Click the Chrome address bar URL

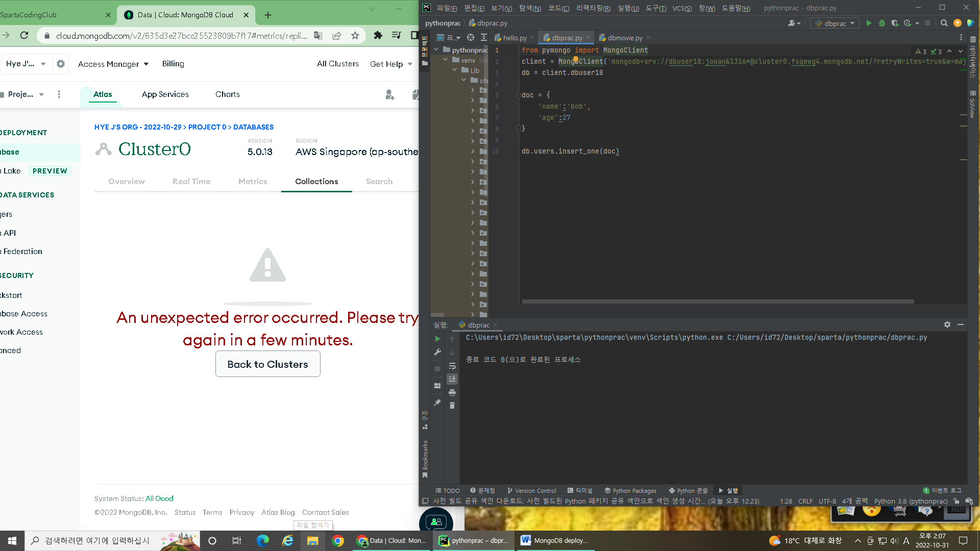[182, 36]
